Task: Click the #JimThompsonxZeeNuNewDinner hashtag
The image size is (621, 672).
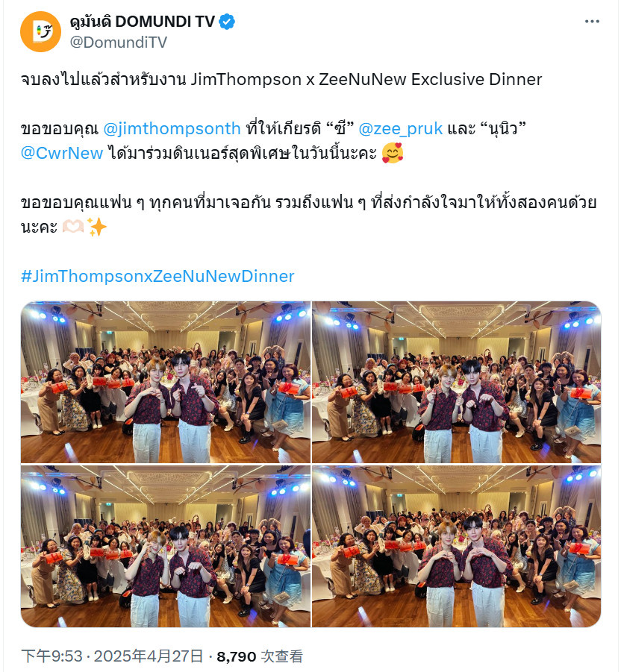Action: tap(157, 276)
